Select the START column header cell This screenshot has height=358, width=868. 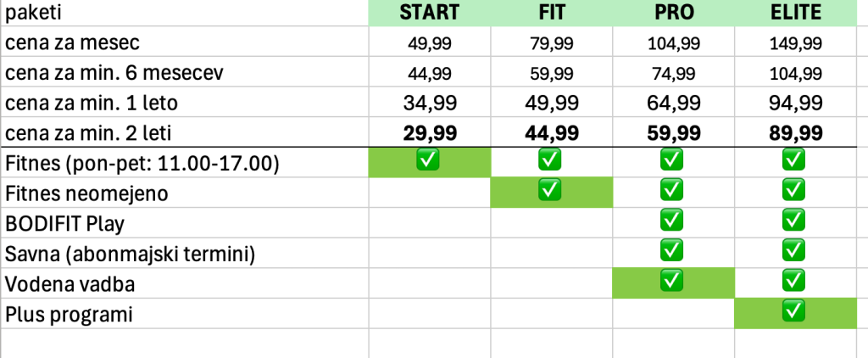(x=429, y=13)
